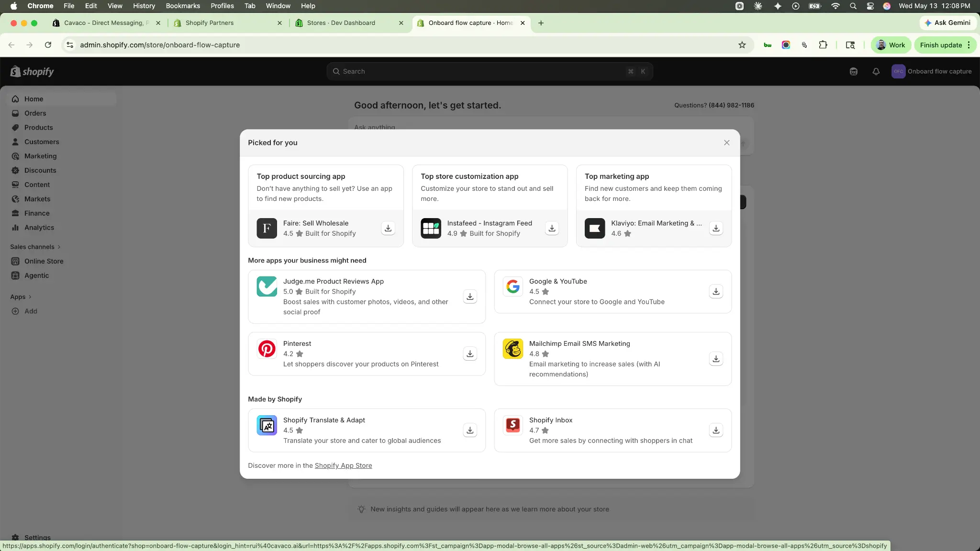Go to Marketing section
This screenshot has width=980, height=551.
62,156
